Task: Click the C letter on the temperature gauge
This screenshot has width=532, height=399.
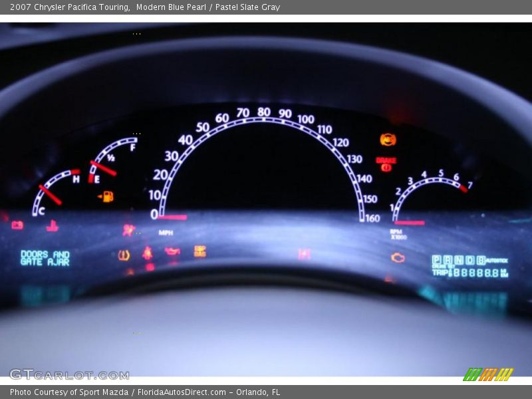Action: (42, 211)
